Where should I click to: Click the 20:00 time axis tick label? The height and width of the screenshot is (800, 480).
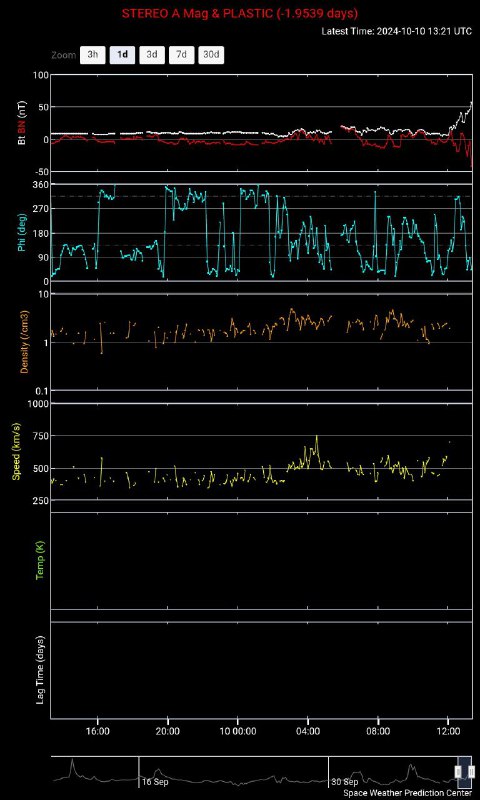pyautogui.click(x=167, y=731)
